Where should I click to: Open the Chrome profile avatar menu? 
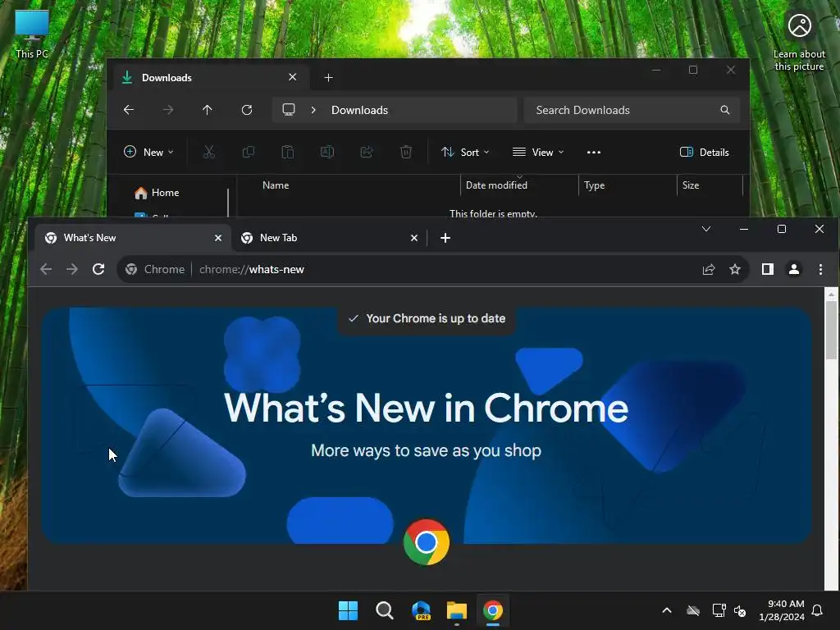[x=794, y=269]
